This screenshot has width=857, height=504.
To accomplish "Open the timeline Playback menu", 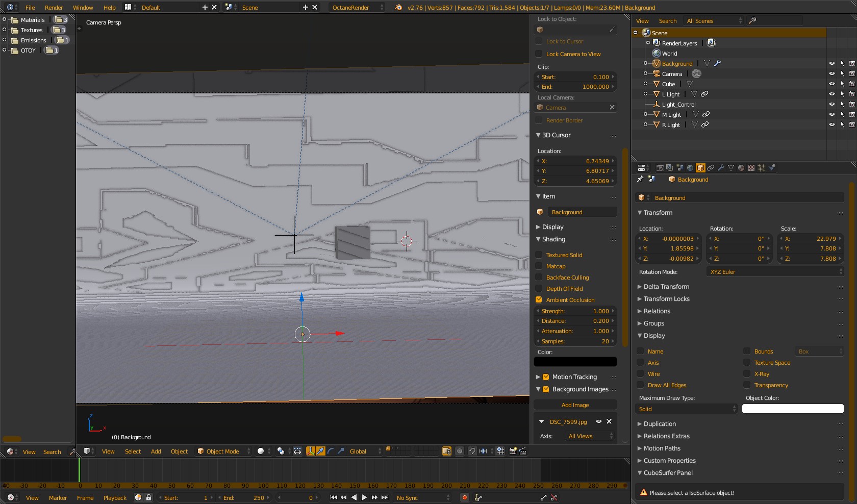I will [115, 498].
